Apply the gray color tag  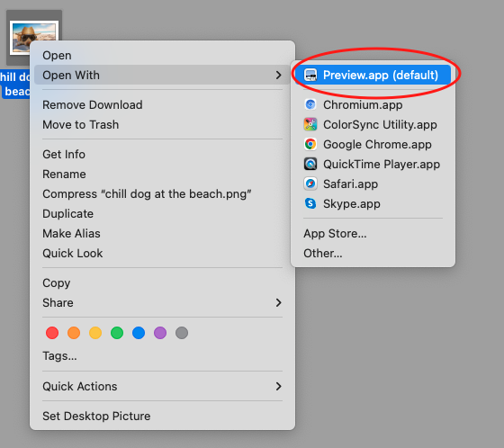click(182, 333)
